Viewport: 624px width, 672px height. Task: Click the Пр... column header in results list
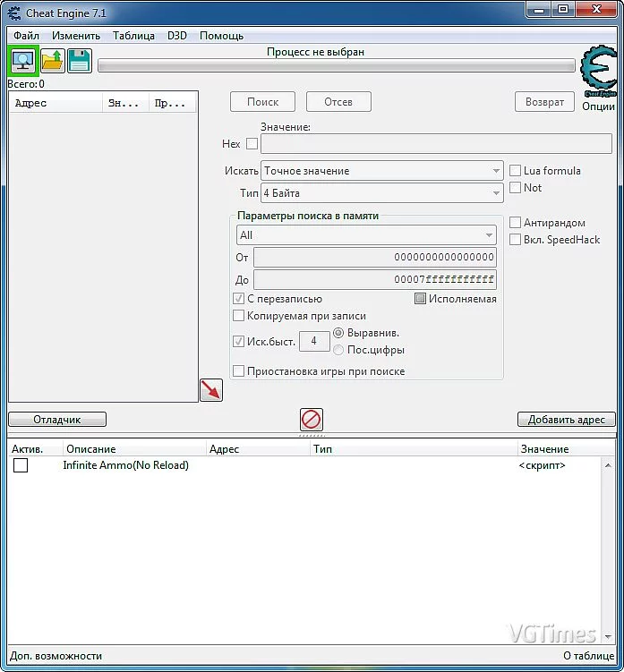tap(173, 103)
